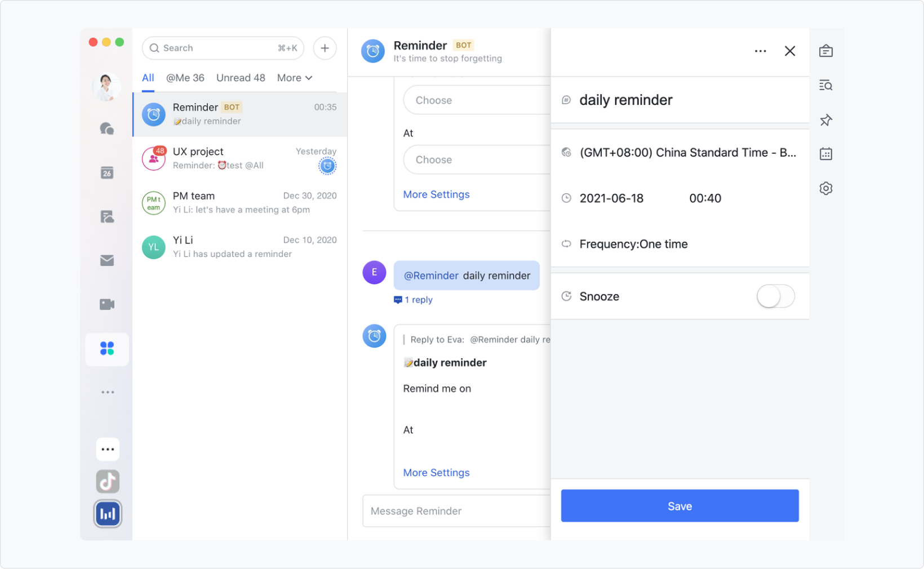Click the plus button beside Search
Image resolution: width=924 pixels, height=569 pixels.
pos(325,48)
